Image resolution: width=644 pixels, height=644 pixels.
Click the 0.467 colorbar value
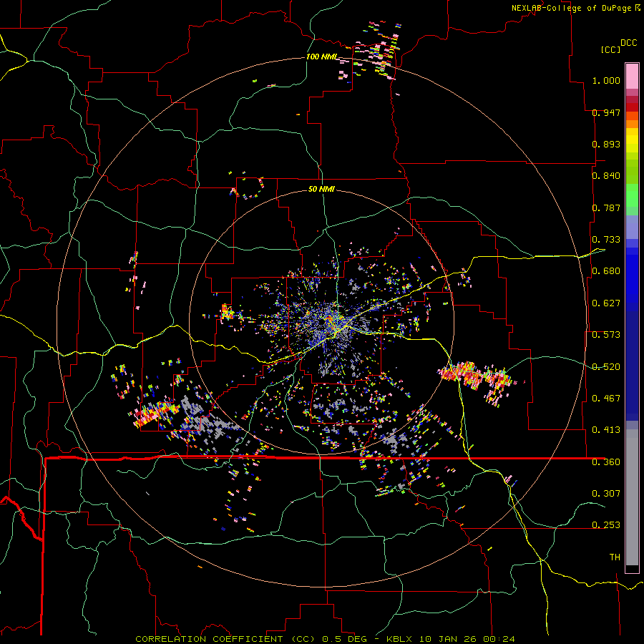coord(606,399)
